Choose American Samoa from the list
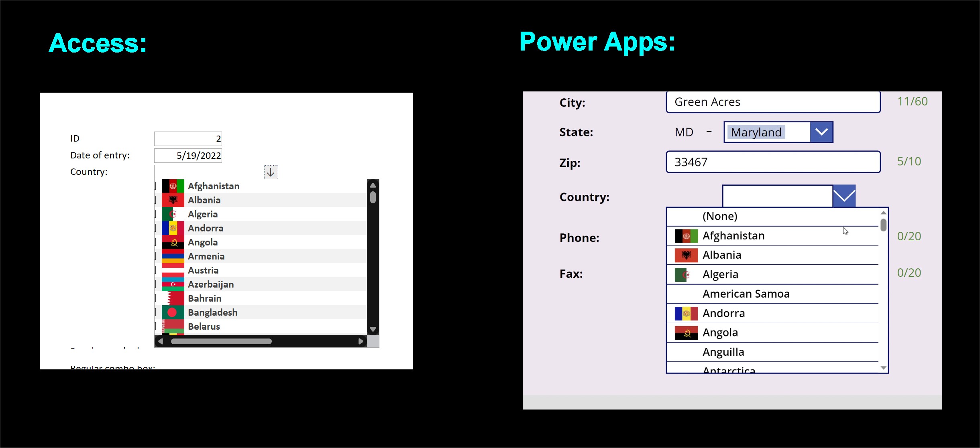Screen dimensions: 980x448 (x=746, y=294)
